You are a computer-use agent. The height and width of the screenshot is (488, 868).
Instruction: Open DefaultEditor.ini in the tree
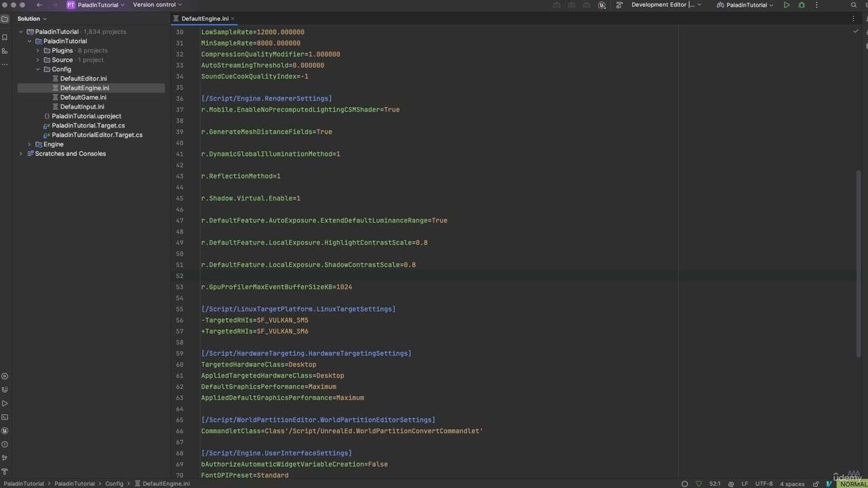click(83, 79)
